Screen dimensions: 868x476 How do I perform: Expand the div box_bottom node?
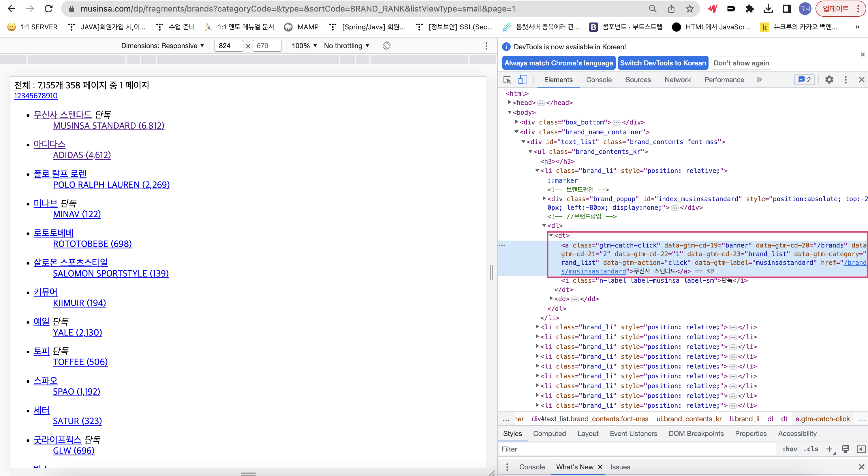point(516,122)
